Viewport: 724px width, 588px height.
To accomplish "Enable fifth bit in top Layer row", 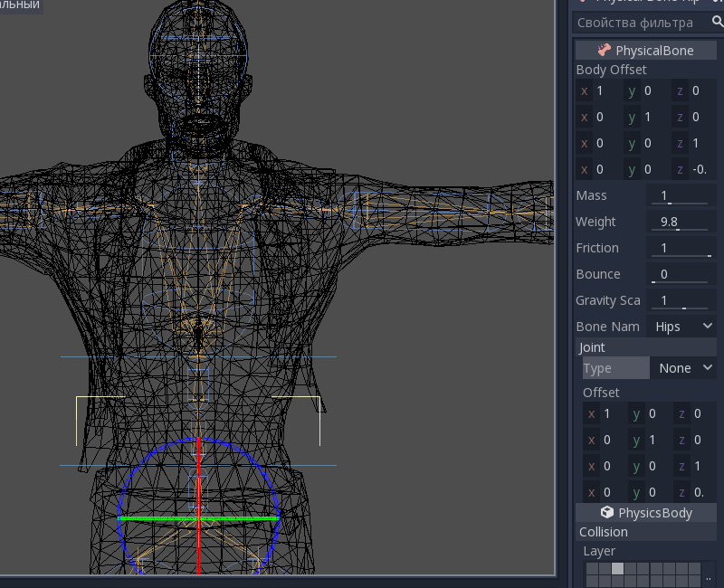I will point(643,569).
